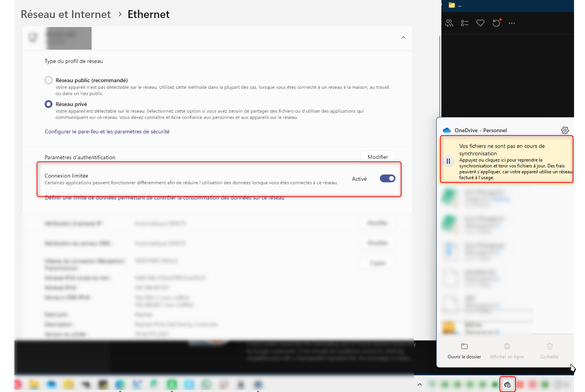
Task: Show hidden system tray icons chevron
Action: click(x=420, y=385)
